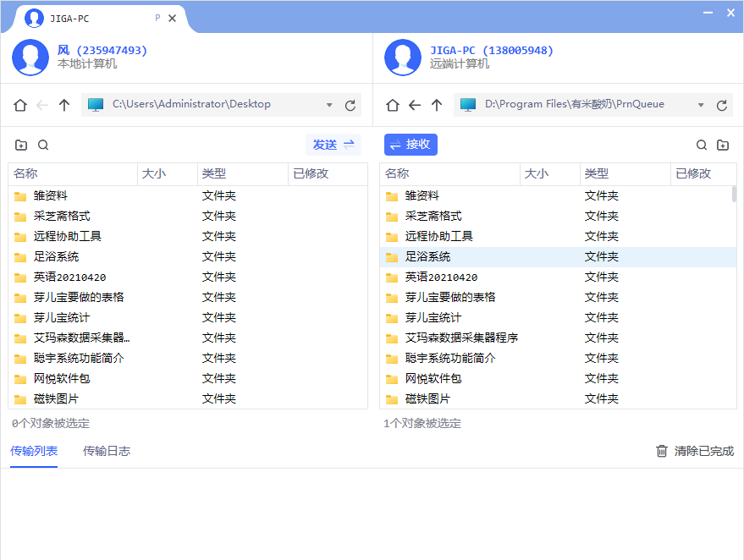Select remote folder 足浴系统
Image resolution: width=744 pixels, height=560 pixels.
point(558,257)
